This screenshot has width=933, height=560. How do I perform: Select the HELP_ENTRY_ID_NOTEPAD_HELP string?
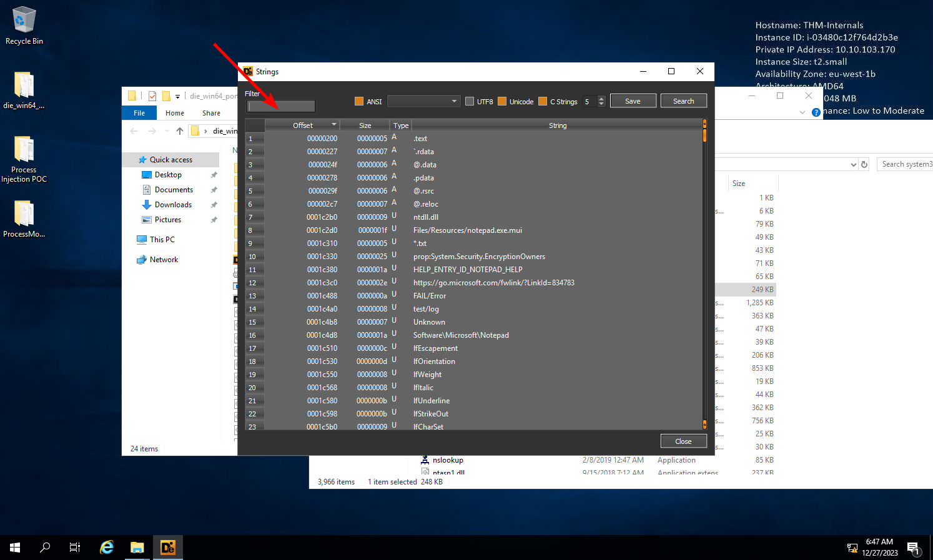[x=475, y=270]
